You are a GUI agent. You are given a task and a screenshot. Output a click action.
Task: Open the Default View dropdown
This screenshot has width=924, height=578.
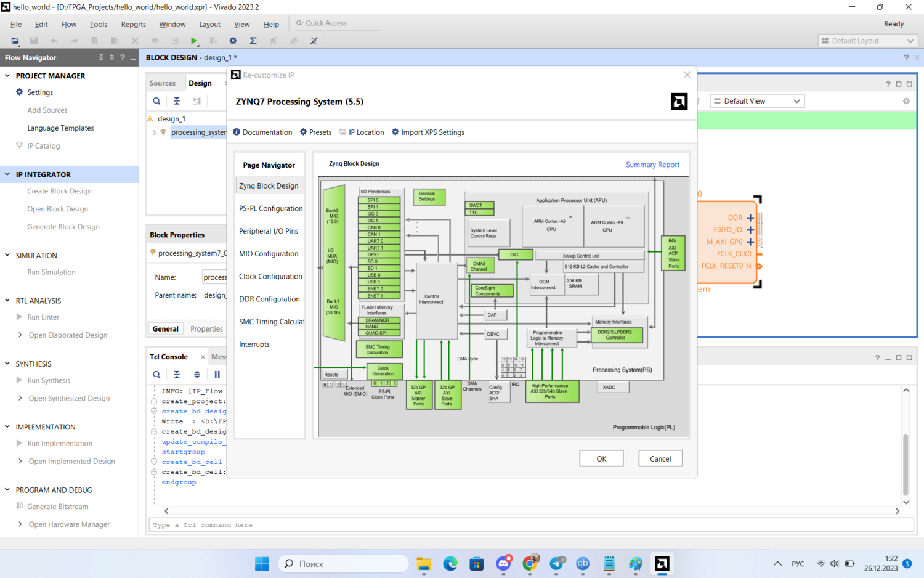click(x=758, y=101)
